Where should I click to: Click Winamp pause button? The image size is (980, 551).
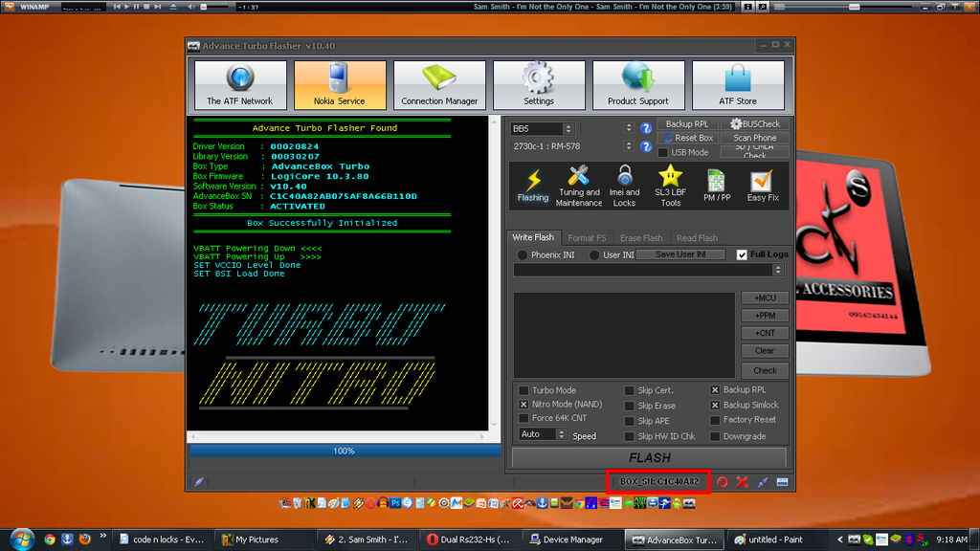tap(136, 7)
